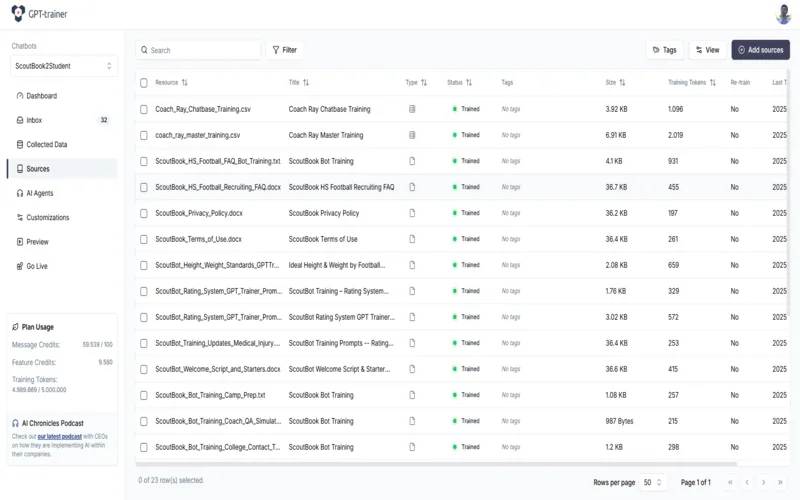Open AI Agents page
The width and height of the screenshot is (800, 500).
pos(62,193)
